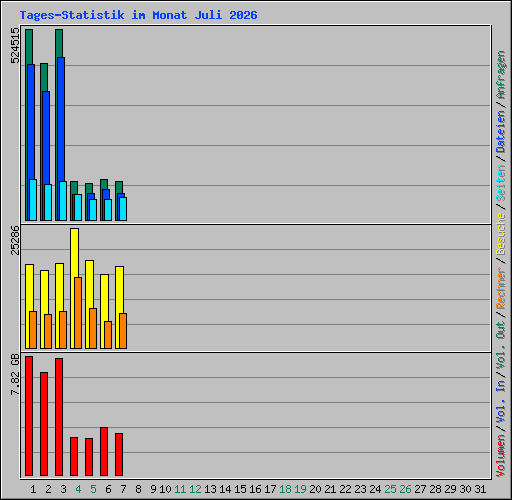Click the day 15 label on the x-axis
This screenshot has width=512, height=500.
[240, 489]
